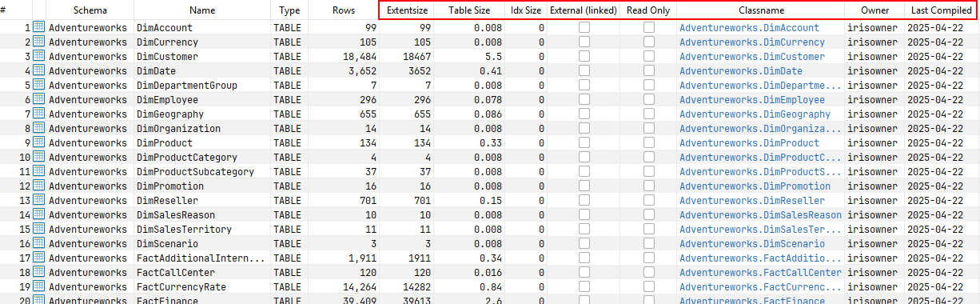
Task: Sort by the Table Size column header
Action: [x=469, y=10]
